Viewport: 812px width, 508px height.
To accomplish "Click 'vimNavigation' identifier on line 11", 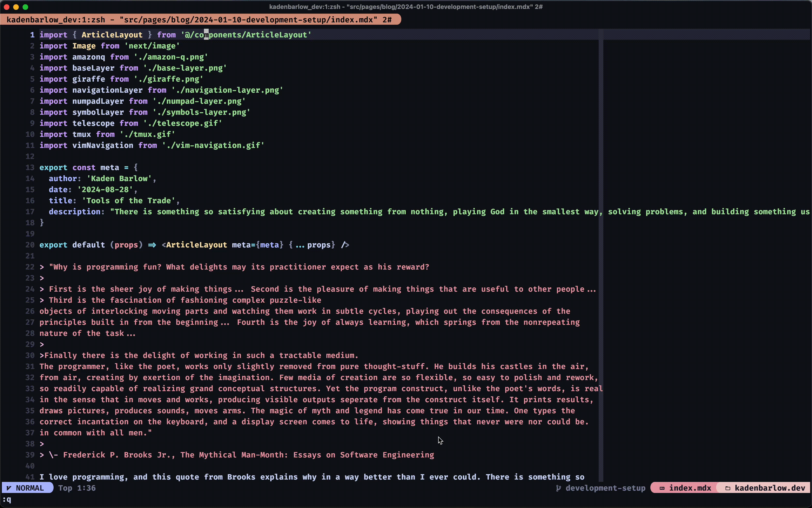I will [x=103, y=146].
